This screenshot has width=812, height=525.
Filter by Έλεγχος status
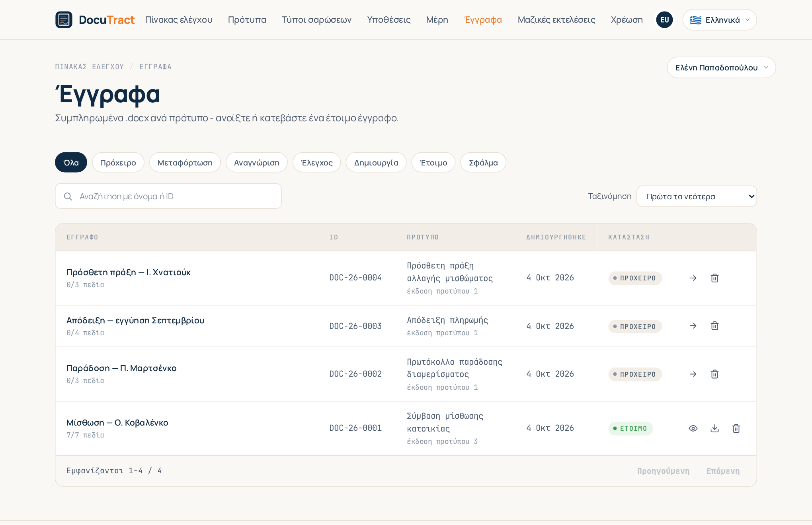click(x=316, y=162)
